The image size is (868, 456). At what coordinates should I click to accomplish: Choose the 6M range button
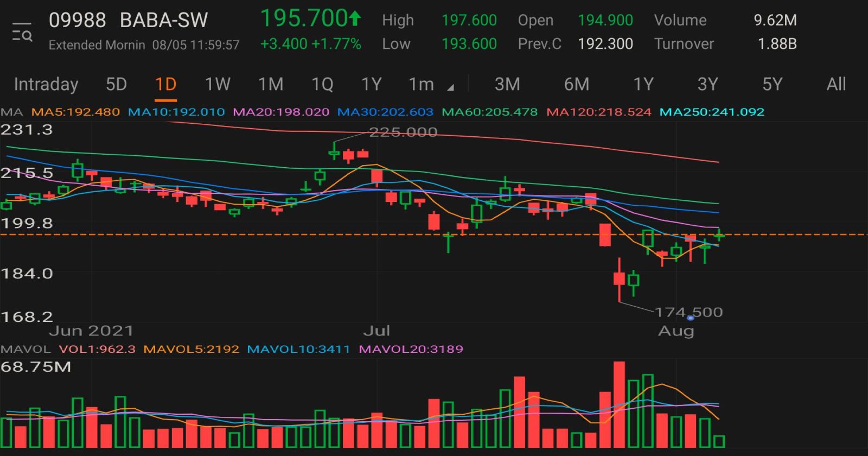tap(577, 84)
